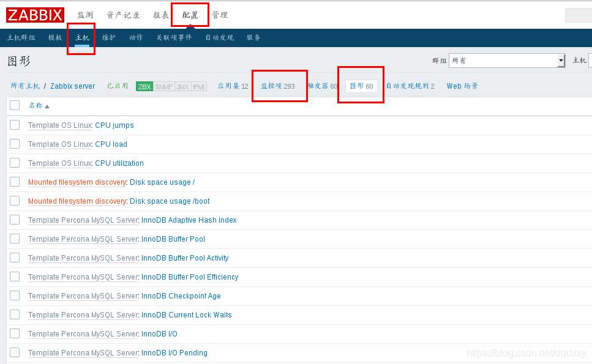Click the SNMP availability badge

163,86
